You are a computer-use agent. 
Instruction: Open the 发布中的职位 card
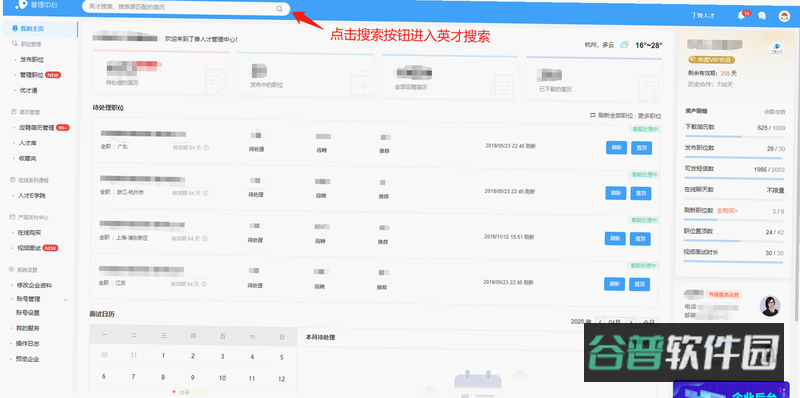(x=305, y=74)
